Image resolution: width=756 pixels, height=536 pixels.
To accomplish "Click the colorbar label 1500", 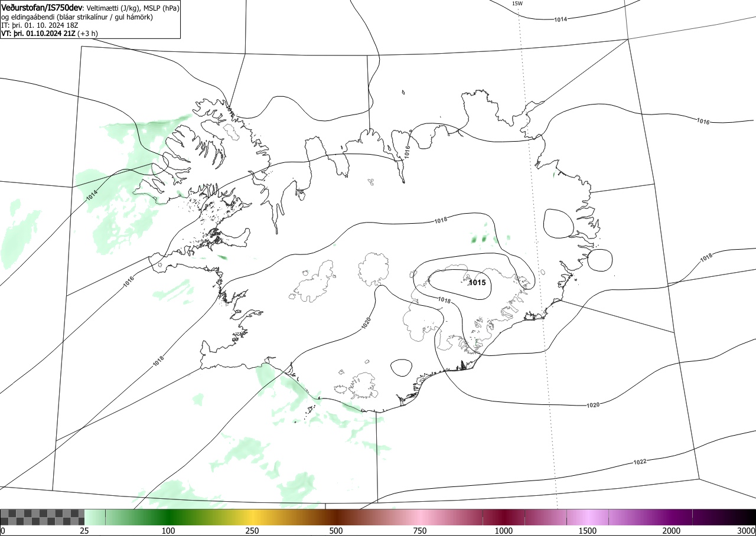I will [x=588, y=531].
